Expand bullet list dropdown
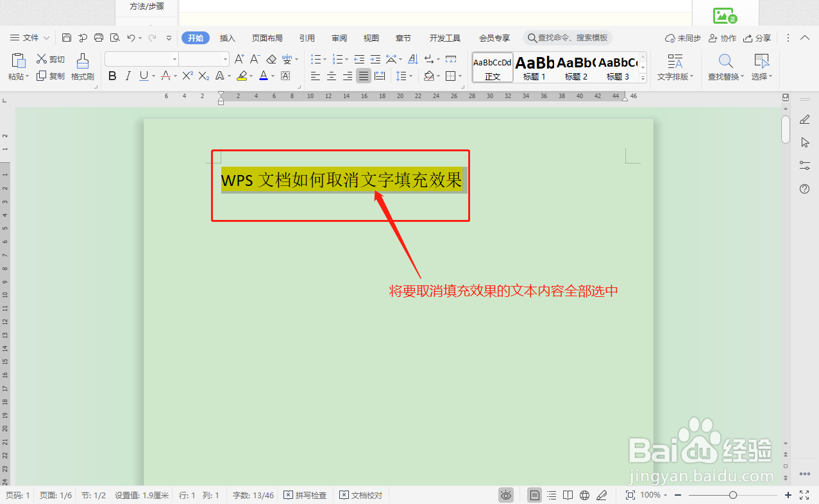 (x=325, y=59)
